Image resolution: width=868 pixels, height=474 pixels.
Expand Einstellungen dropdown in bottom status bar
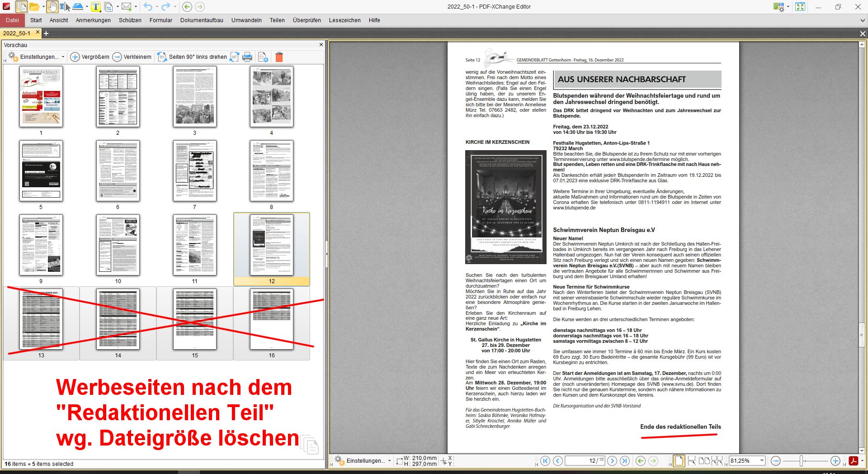389,461
